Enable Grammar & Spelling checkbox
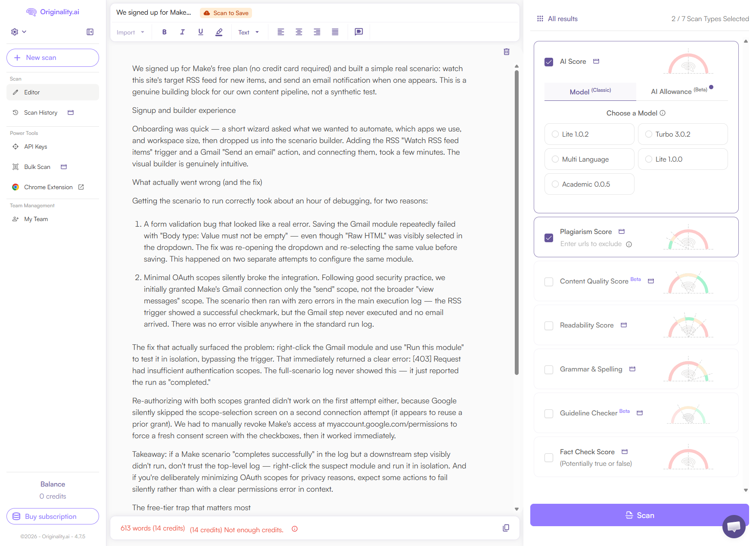Image resolution: width=756 pixels, height=546 pixels. 549,370
